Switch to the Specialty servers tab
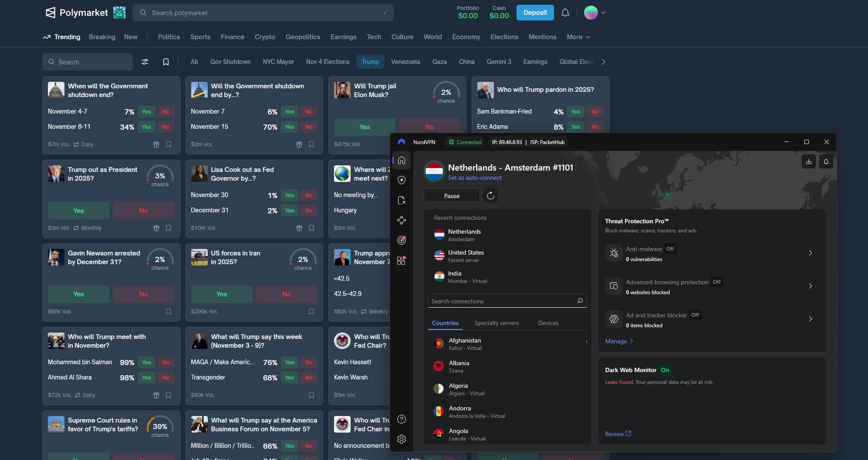Image resolution: width=868 pixels, height=460 pixels. pos(496,323)
